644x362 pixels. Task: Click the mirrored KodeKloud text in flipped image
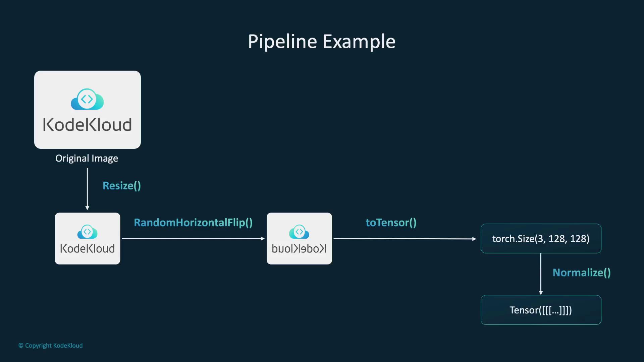pyautogui.click(x=299, y=249)
